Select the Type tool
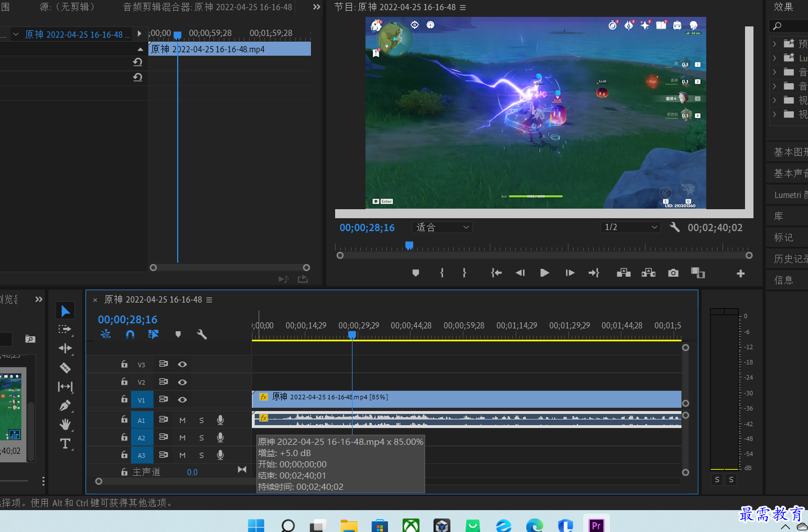Viewport: 808px width, 532px height. point(65,444)
